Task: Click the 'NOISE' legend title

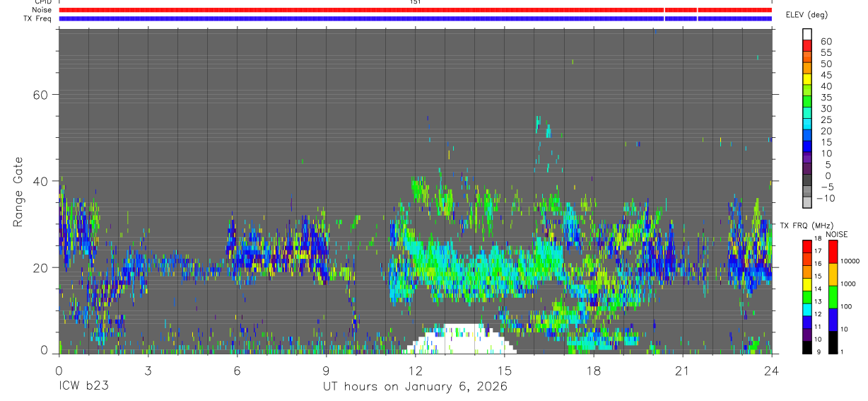Action: click(x=837, y=234)
